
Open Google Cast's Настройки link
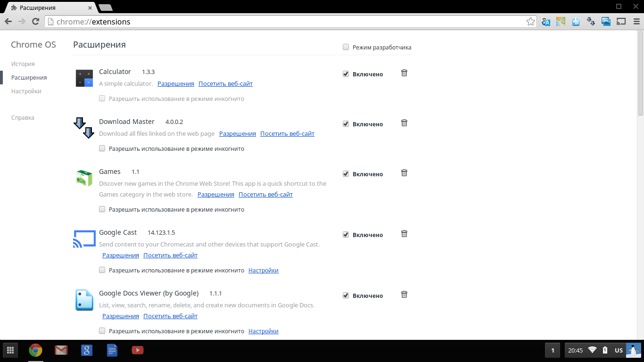[263, 271]
